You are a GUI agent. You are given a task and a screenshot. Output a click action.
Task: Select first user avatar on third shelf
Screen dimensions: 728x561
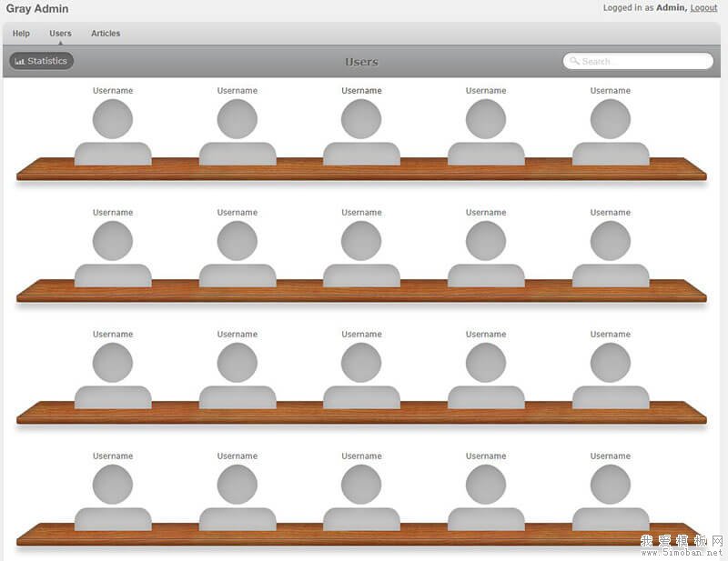pyautogui.click(x=113, y=375)
